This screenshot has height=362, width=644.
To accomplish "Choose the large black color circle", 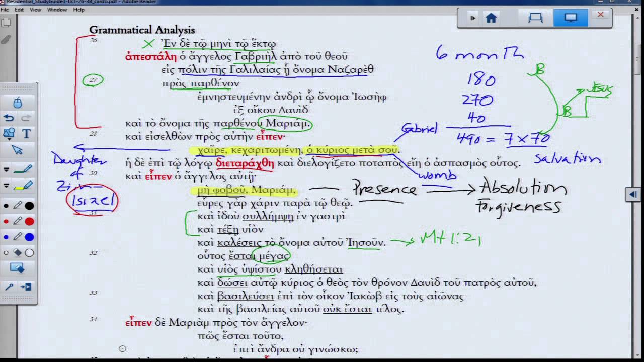I will click(x=29, y=205).
